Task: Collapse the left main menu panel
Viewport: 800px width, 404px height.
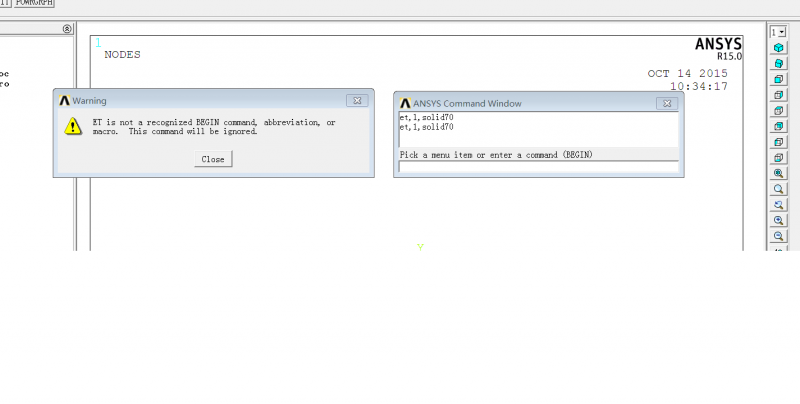Action: pos(67,29)
